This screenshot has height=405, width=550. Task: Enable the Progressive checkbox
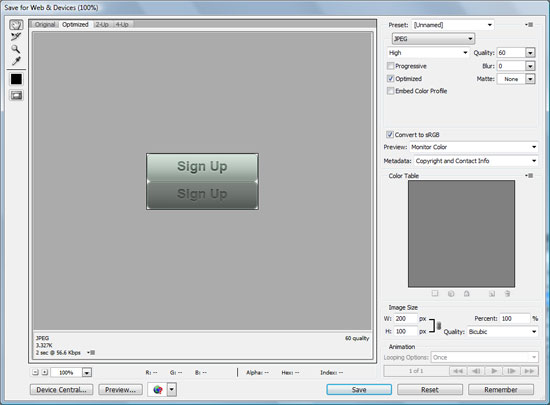(390, 66)
